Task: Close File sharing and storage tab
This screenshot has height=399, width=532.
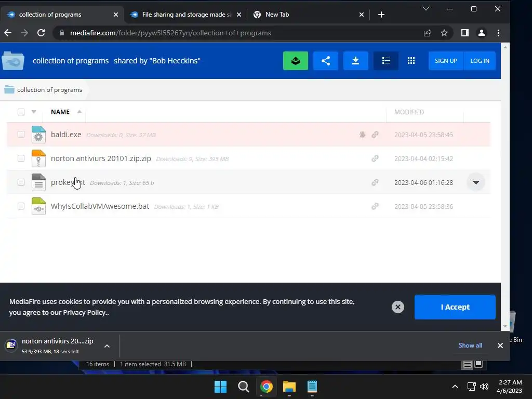Action: pyautogui.click(x=239, y=15)
